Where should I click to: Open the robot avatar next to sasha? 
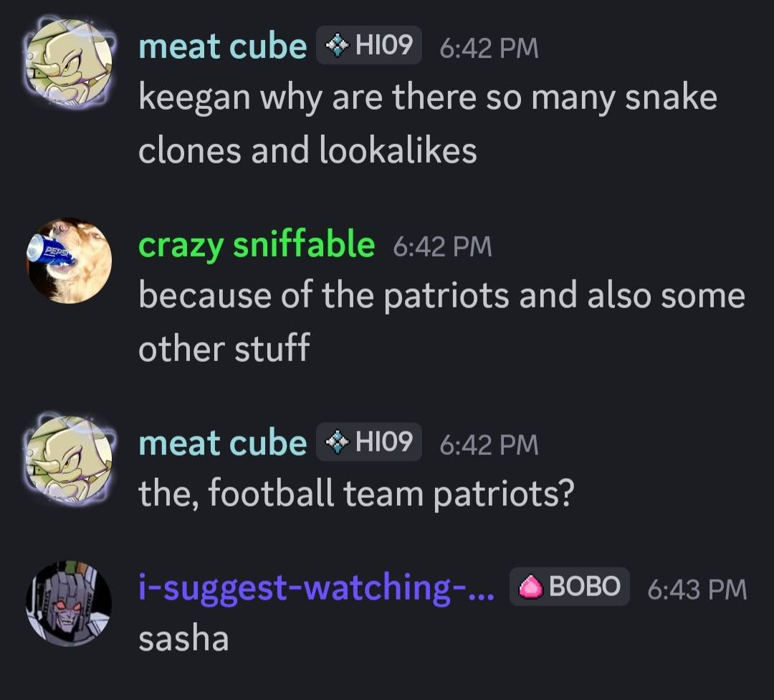[69, 603]
